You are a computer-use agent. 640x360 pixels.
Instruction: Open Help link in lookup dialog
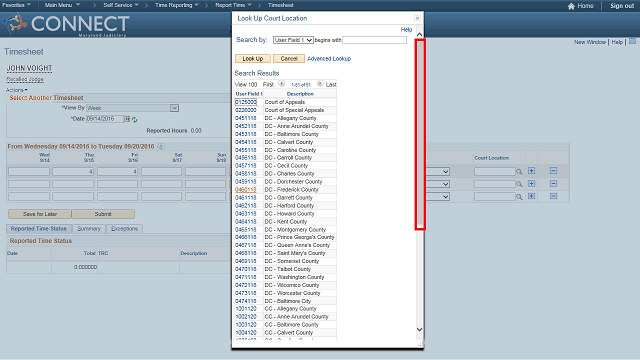[x=406, y=29]
